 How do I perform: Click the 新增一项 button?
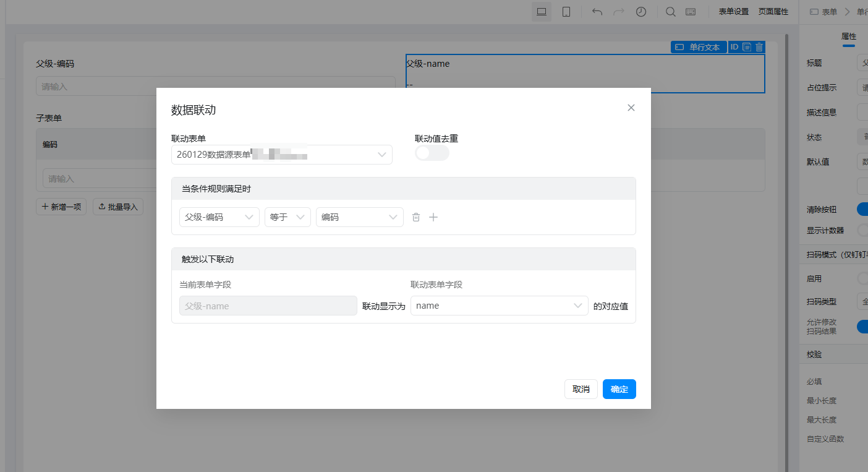[61, 207]
